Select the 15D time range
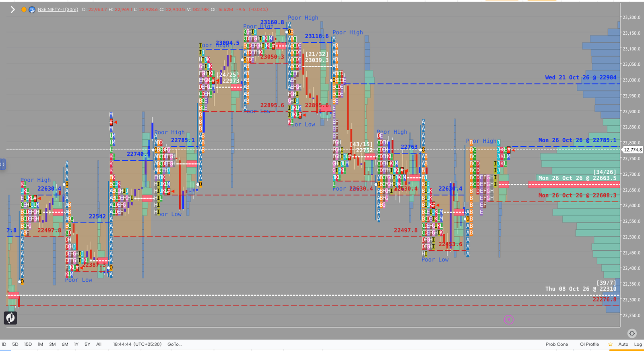The width and height of the screenshot is (644, 351). (28, 345)
